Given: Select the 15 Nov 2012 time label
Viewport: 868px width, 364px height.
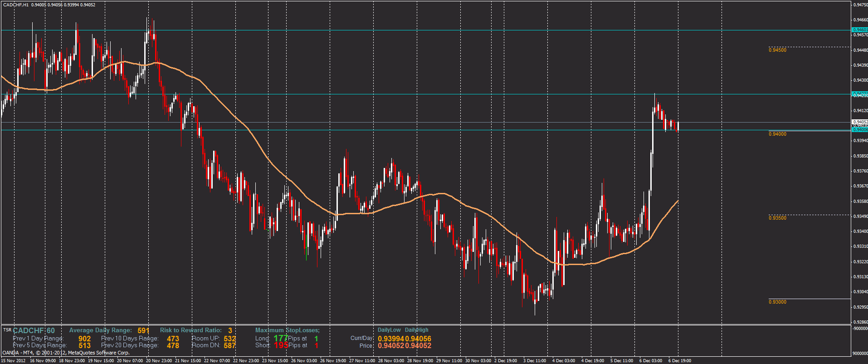Looking at the screenshot, I should [13, 361].
